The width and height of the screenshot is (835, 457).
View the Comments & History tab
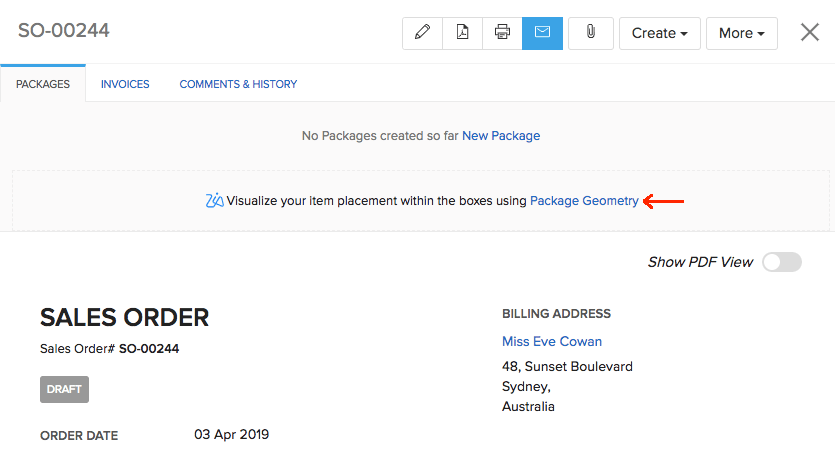(238, 84)
